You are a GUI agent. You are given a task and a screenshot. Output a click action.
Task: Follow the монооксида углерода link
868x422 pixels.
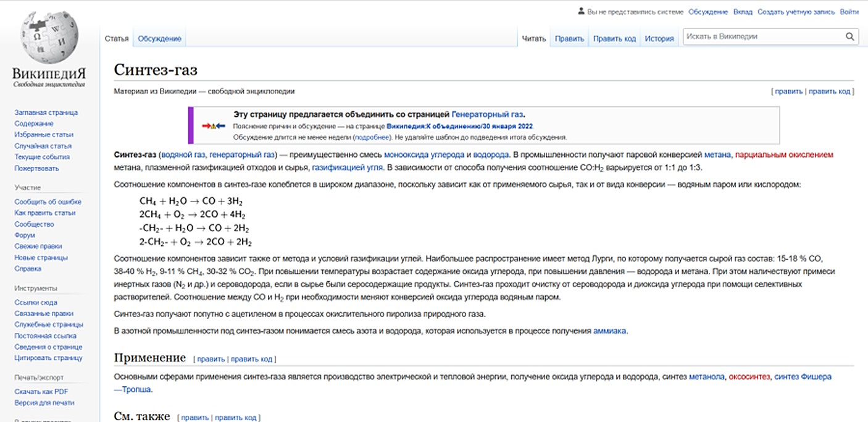(424, 154)
